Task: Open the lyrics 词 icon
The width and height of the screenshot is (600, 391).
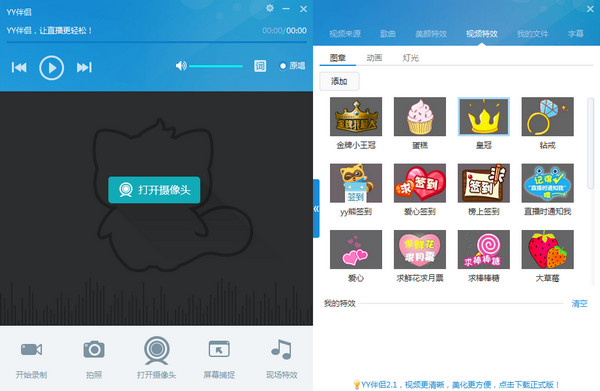Action: point(260,66)
